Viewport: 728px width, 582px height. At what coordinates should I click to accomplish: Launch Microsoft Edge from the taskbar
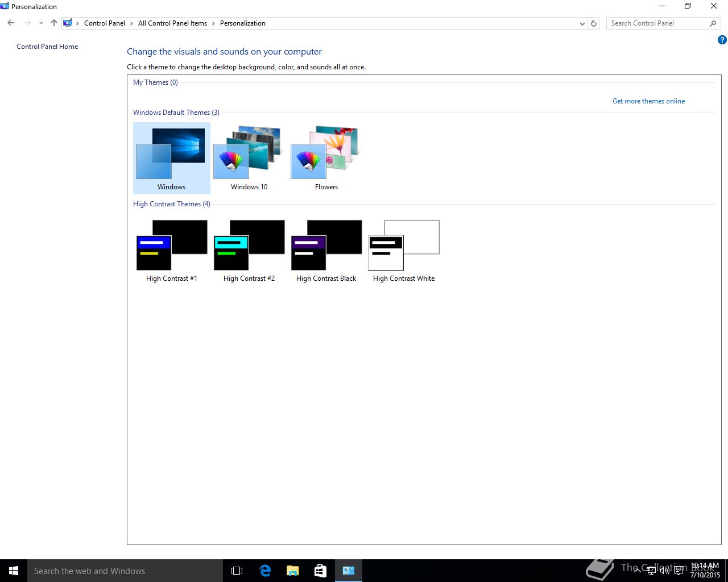(x=265, y=571)
